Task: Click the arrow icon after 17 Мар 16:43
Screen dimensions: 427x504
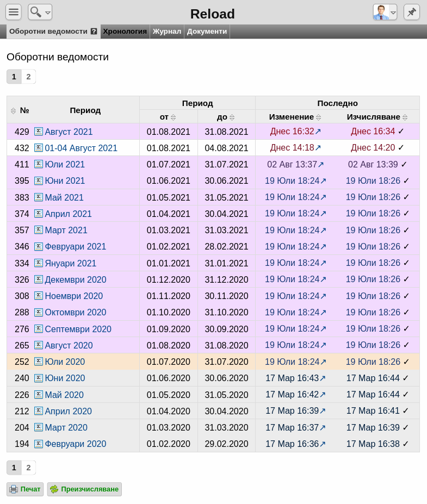Action: pyautogui.click(x=323, y=378)
